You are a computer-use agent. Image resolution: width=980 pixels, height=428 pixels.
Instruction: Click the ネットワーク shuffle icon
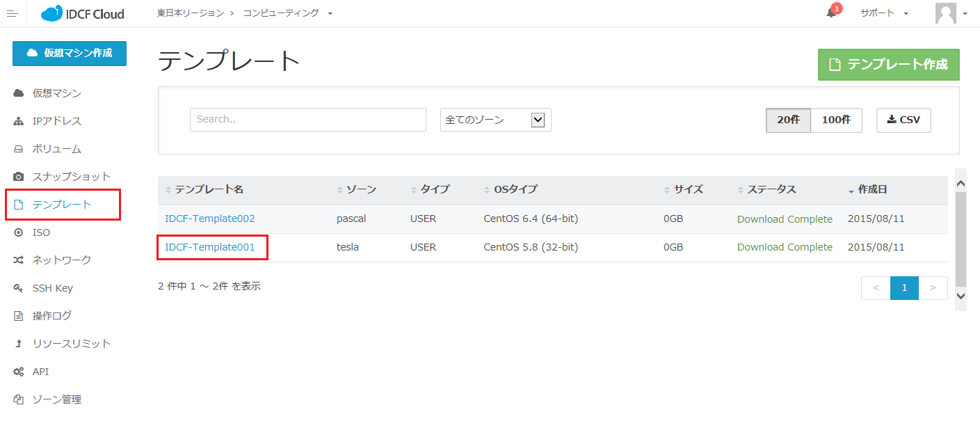(19, 260)
